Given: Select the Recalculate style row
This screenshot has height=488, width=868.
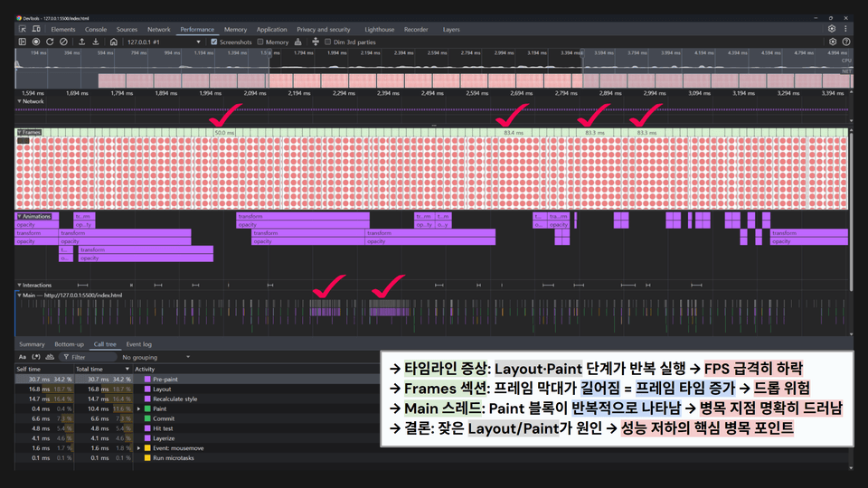Looking at the screenshot, I should [197, 399].
